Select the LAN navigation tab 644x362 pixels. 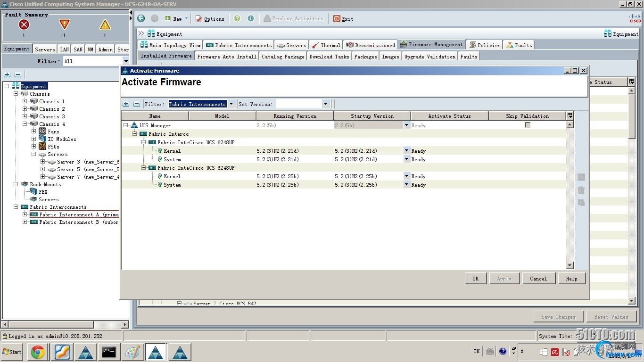click(65, 49)
